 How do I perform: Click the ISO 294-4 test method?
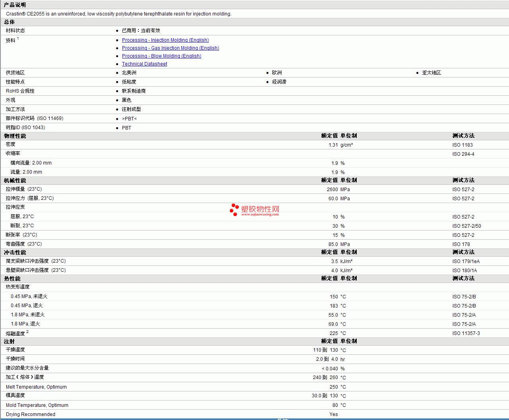coord(463,154)
